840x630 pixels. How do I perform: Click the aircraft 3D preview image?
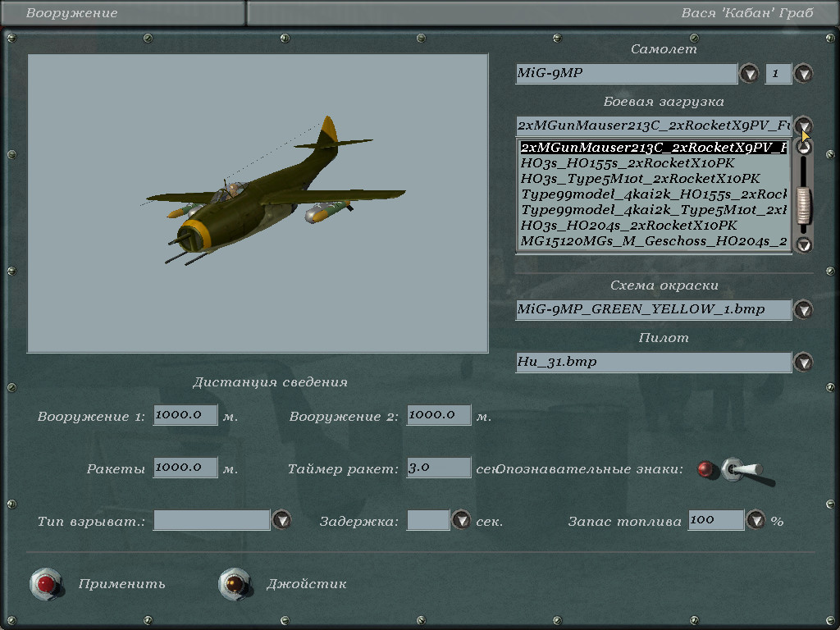tap(258, 203)
